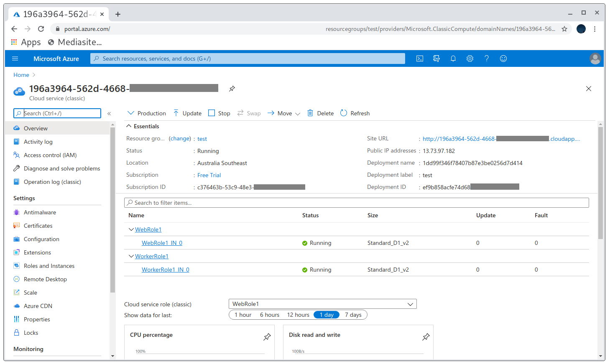The height and width of the screenshot is (364, 610).
Task: Open portal settings gear
Action: (x=470, y=59)
